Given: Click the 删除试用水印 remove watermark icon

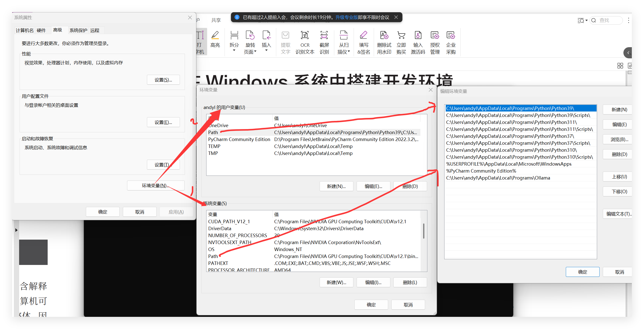Looking at the screenshot, I should pyautogui.click(x=384, y=41).
